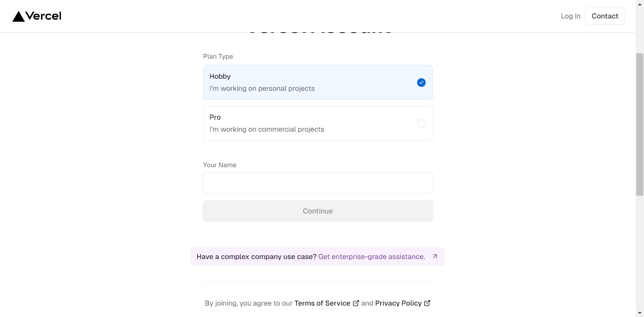Click the arrow icon in the enterprise banner
This screenshot has height=317, width=644.
point(435,257)
